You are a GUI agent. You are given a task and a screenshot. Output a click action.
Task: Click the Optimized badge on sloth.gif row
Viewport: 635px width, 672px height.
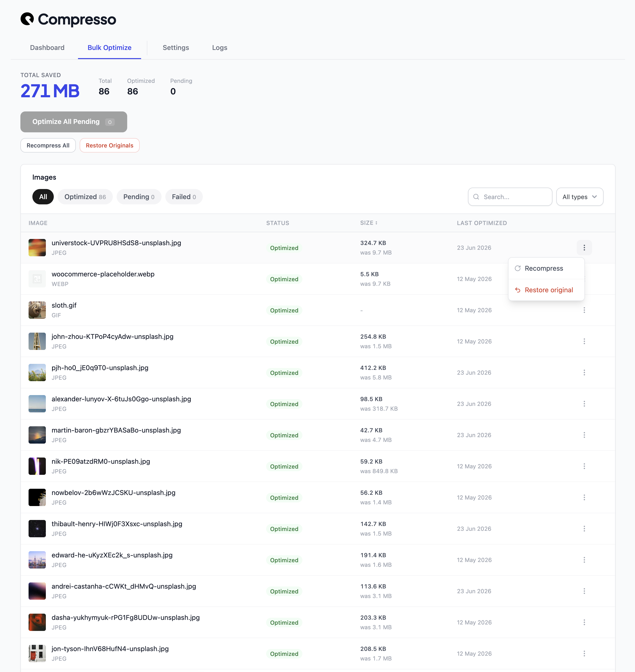[284, 310]
